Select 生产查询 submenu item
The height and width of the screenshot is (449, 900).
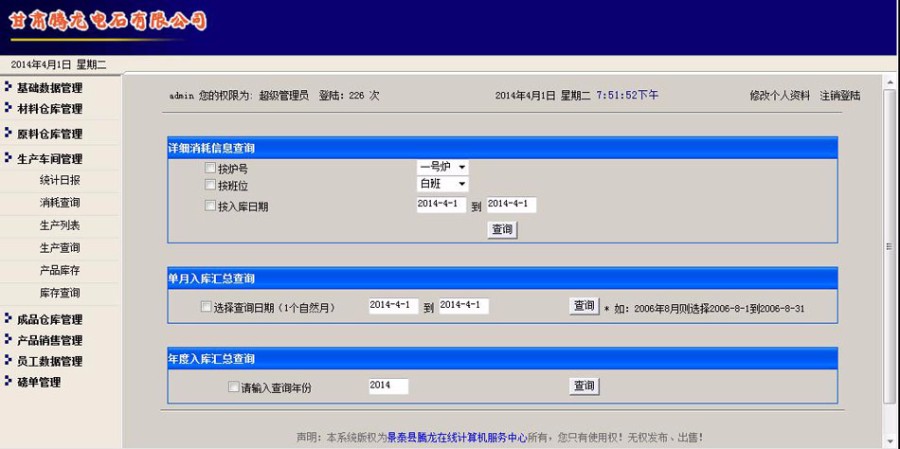pyautogui.click(x=60, y=247)
